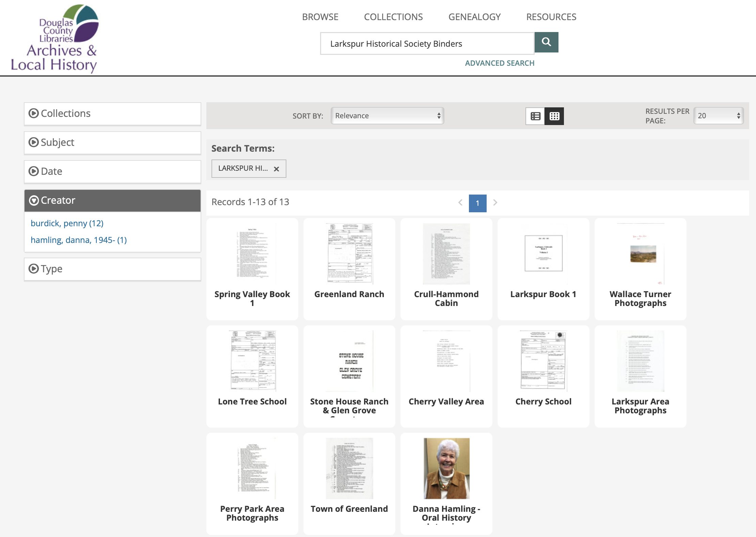The width and height of the screenshot is (756, 537).
Task: Switch to grid view layout
Action: pyautogui.click(x=554, y=116)
